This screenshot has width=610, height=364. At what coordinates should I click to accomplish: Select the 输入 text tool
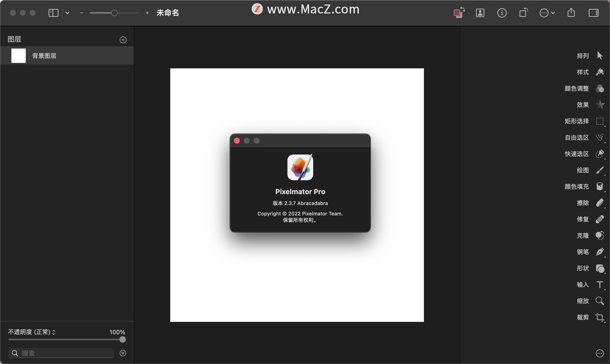[x=600, y=285]
